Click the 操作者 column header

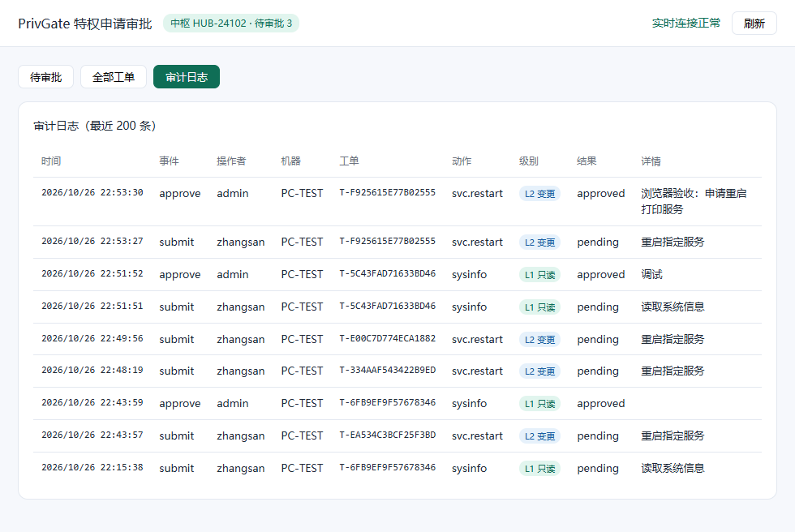point(231,161)
